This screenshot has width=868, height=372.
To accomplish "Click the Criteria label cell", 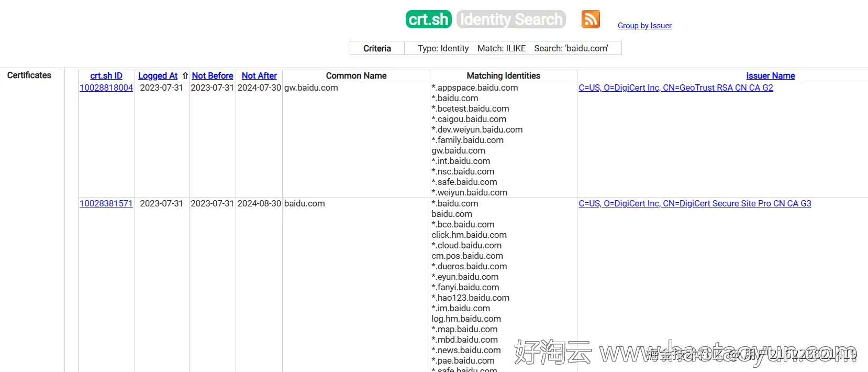I will click(377, 48).
